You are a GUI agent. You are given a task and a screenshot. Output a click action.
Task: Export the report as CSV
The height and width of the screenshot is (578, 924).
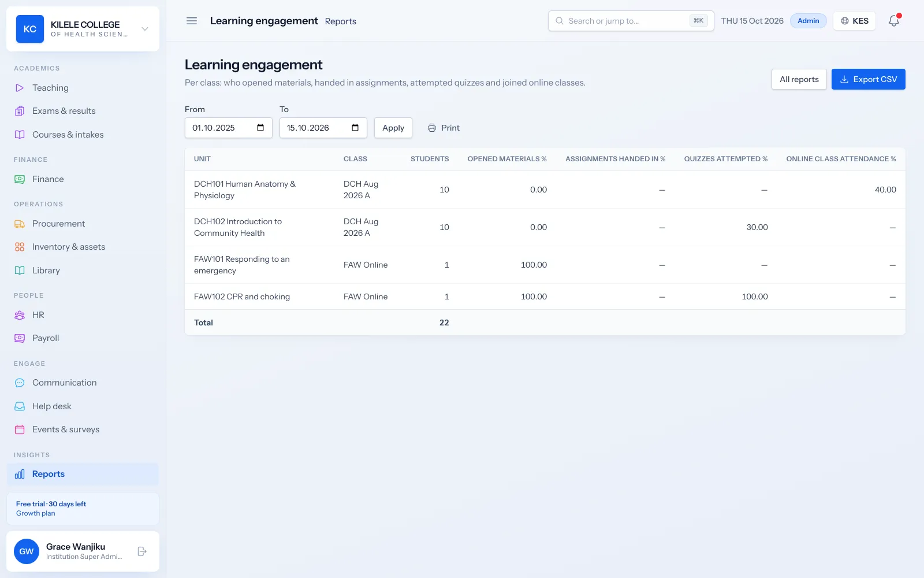pos(869,79)
